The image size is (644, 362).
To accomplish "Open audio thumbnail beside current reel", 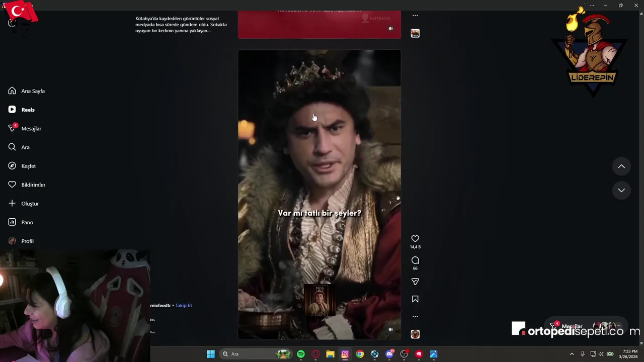I will pos(415,334).
